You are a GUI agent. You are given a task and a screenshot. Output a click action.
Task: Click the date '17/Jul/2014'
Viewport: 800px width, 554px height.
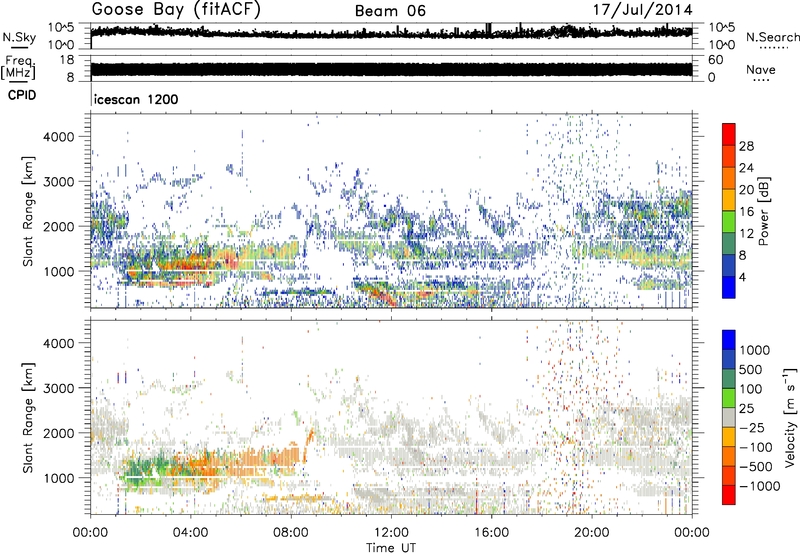coord(642,10)
